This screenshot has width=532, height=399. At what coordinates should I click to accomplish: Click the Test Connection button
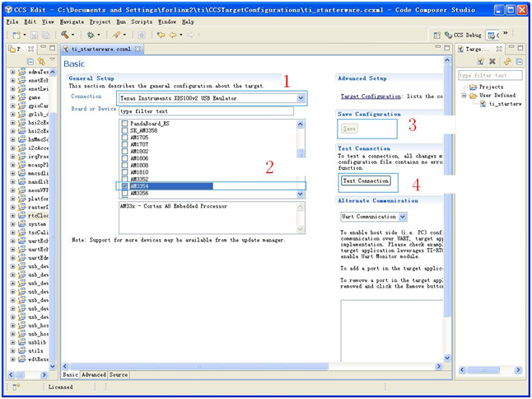[x=366, y=181]
